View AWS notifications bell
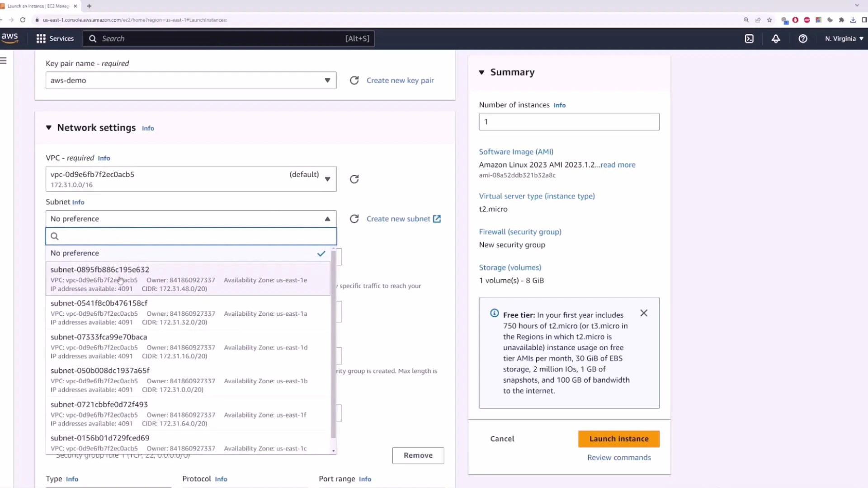This screenshot has height=488, width=868. pos(776,39)
